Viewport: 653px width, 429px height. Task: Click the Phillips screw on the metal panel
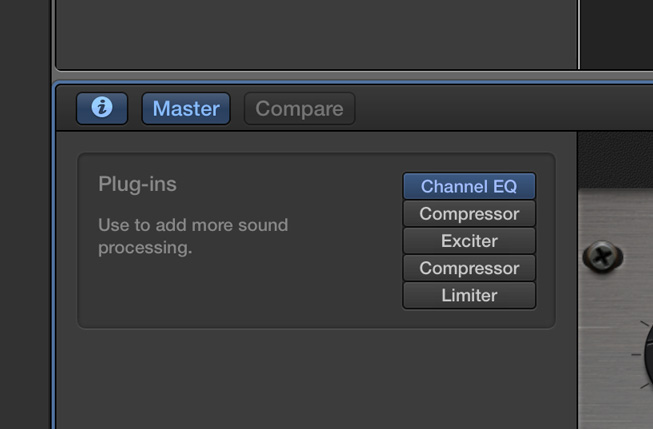pos(603,257)
